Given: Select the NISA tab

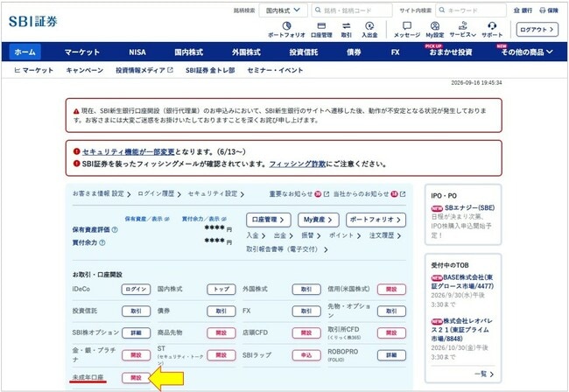Looking at the screenshot, I should (137, 52).
